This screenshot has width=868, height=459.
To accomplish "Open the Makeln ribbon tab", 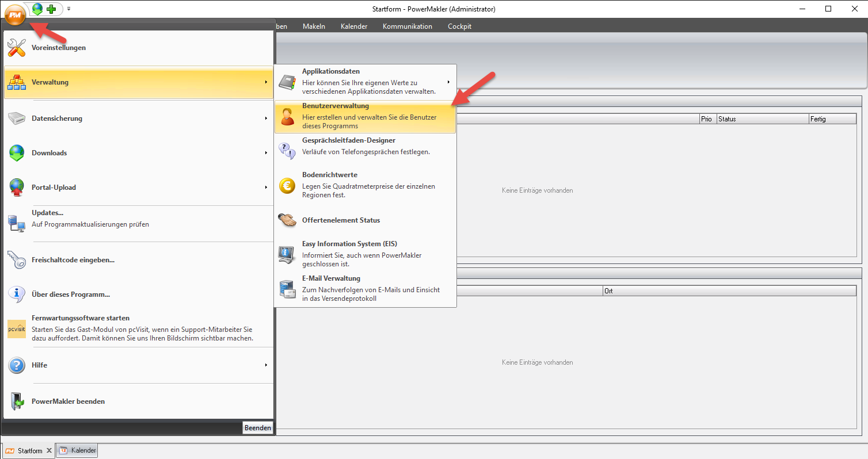I will click(x=314, y=26).
